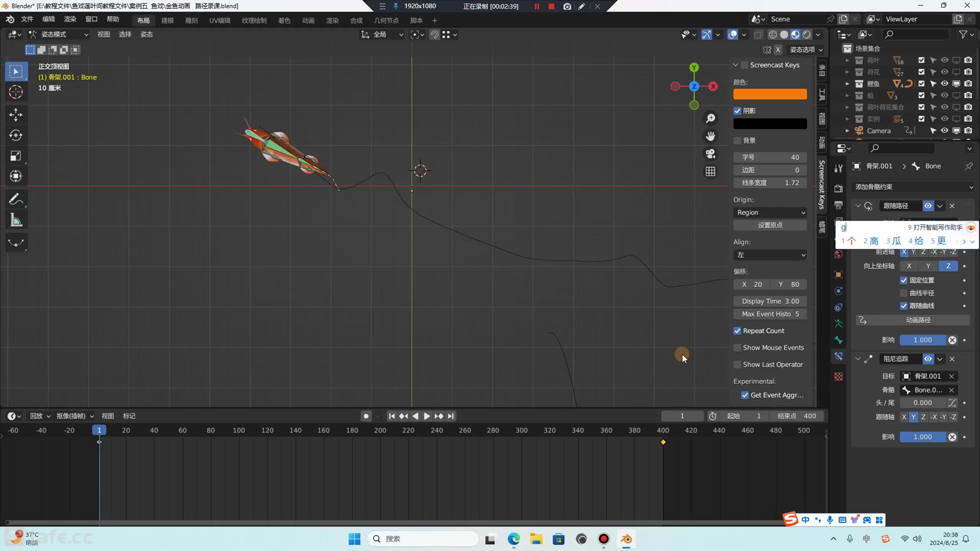Expand the 荷叶 collection

pos(847,60)
